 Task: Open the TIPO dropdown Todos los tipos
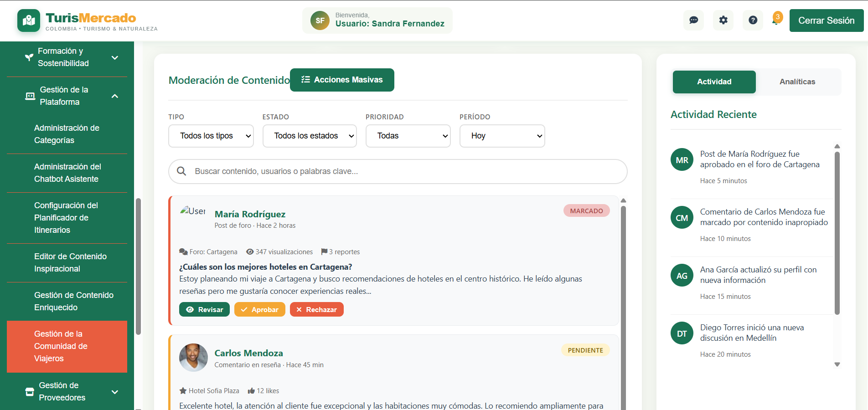tap(211, 136)
